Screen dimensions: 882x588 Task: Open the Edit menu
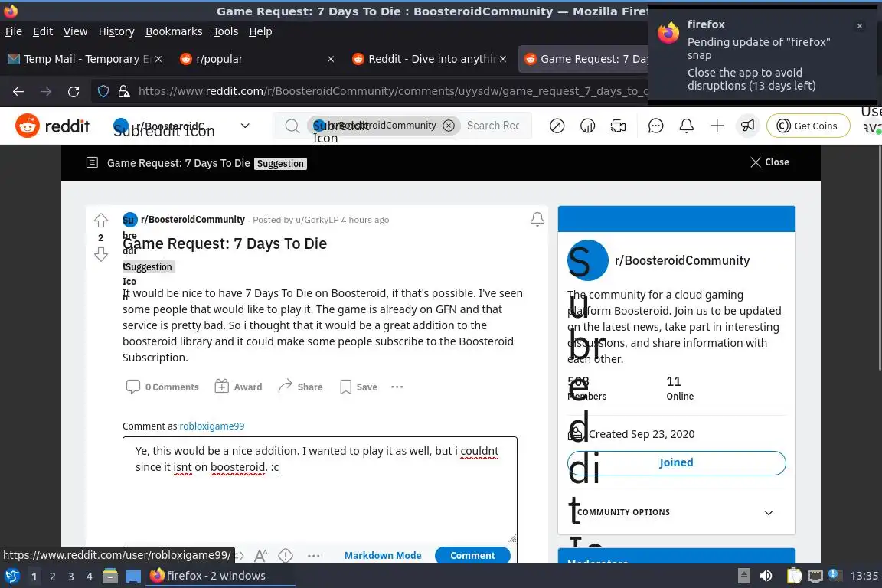pyautogui.click(x=43, y=31)
